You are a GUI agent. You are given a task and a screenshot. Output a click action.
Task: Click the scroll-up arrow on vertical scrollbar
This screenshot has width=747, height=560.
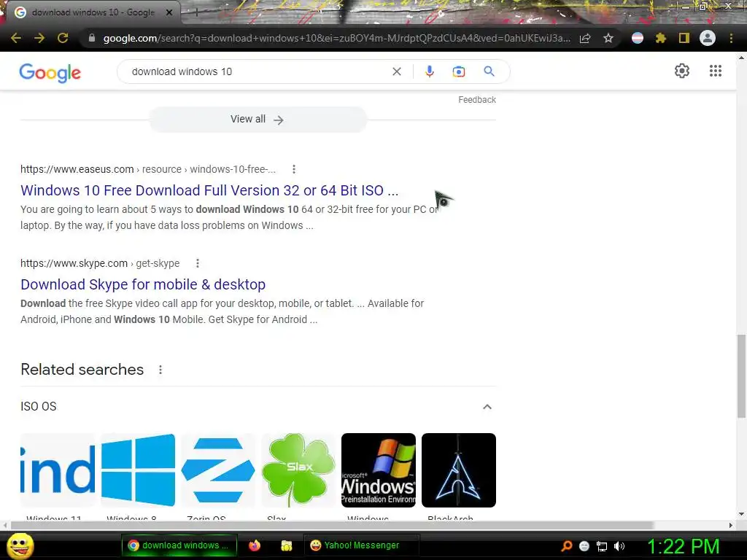pyautogui.click(x=741, y=58)
